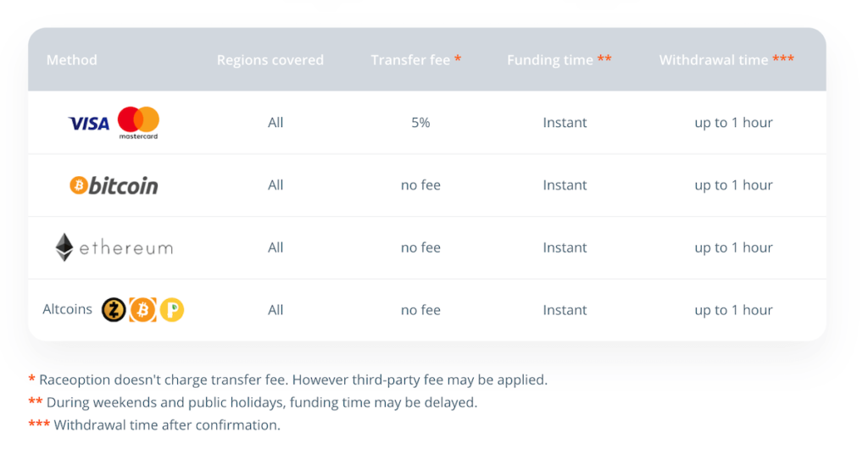Screen dimensions: 868x471
Task: Click the Altcoins label
Action: click(x=68, y=309)
